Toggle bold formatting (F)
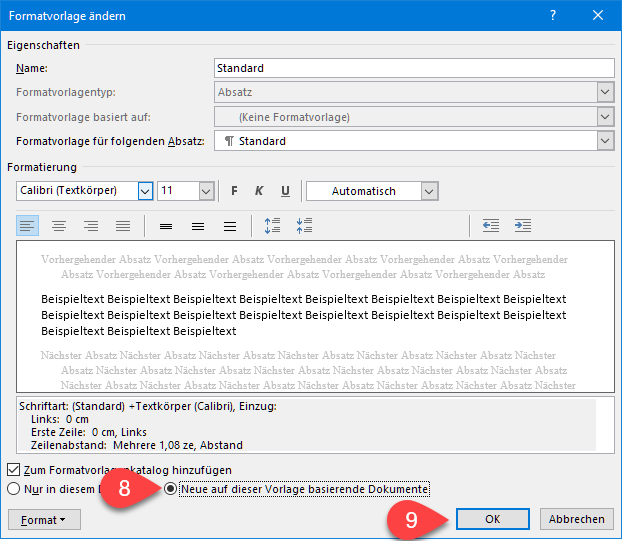This screenshot has width=622, height=541. [234, 191]
